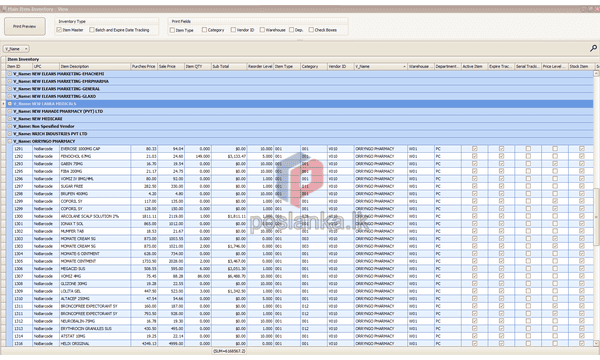Image resolution: width=600 pixels, height=360 pixels.
Task: Select the ERYTHROCIN GRANULES SUS cell
Action: pos(95,329)
